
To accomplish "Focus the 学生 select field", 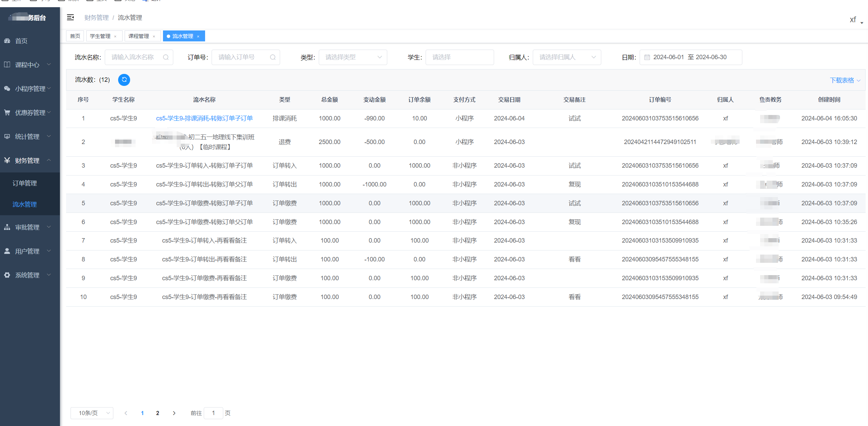I will click(x=460, y=57).
